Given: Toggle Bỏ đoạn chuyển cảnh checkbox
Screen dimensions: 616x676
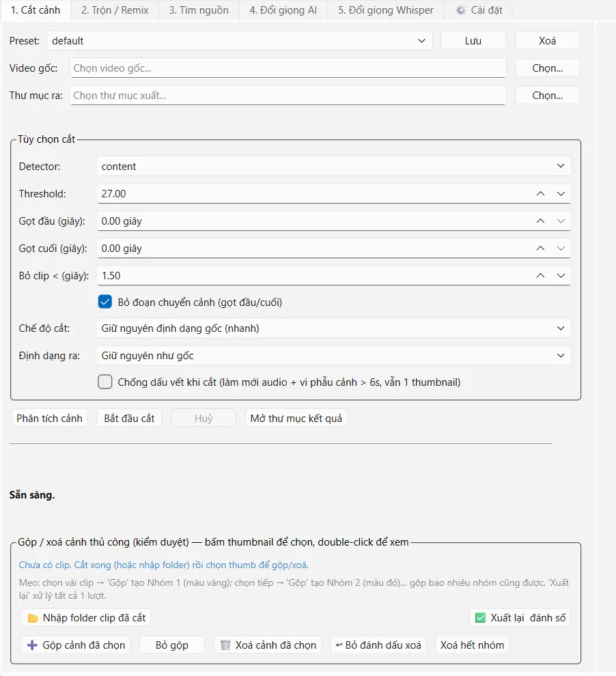Looking at the screenshot, I should pos(104,302).
